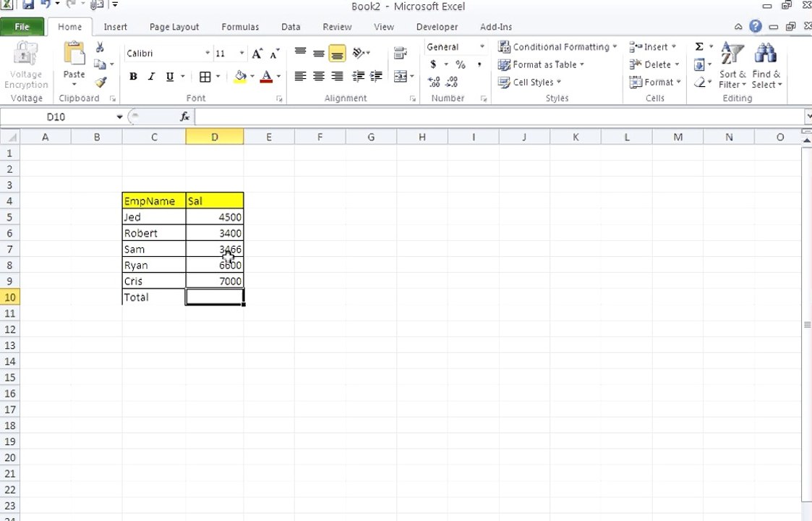Open Find & Select binoculars

766,65
